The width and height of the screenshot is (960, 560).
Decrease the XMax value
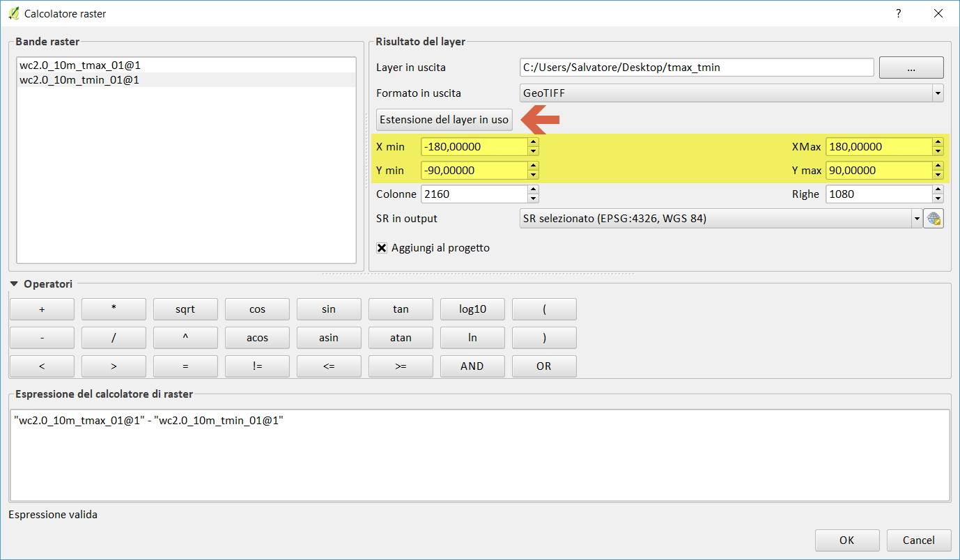pos(938,151)
